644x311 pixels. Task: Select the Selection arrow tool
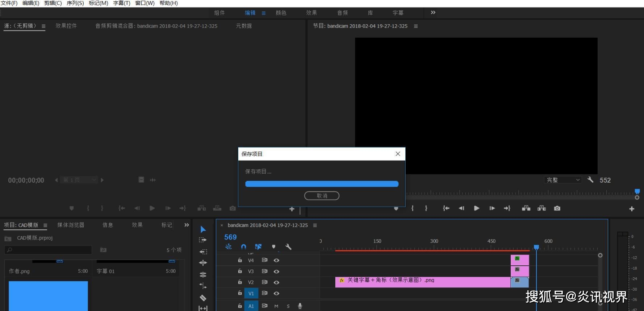203,229
